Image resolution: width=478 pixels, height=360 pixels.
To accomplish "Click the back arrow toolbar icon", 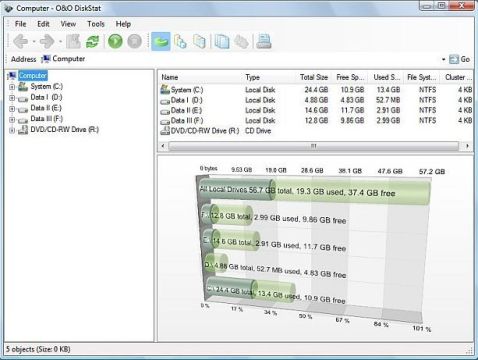I will tap(21, 42).
